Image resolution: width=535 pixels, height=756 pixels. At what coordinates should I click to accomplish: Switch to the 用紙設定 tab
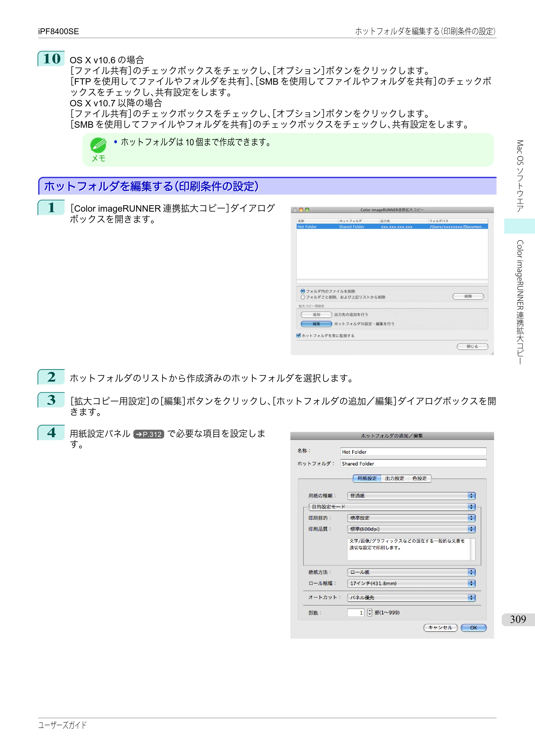click(x=367, y=478)
